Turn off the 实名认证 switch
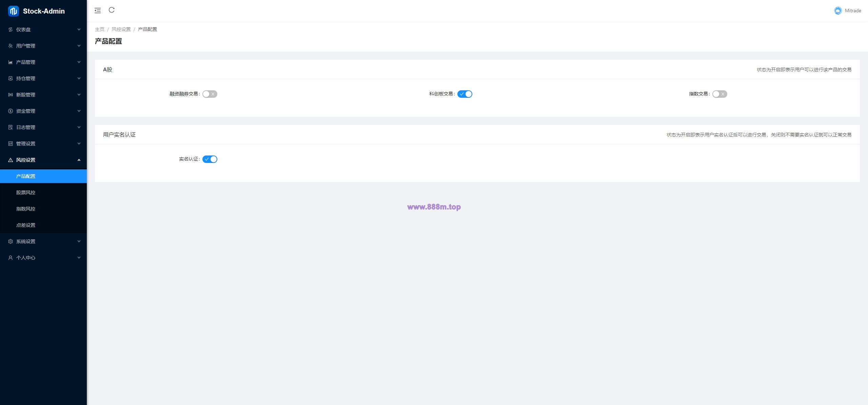This screenshot has width=868, height=405. 210,159
